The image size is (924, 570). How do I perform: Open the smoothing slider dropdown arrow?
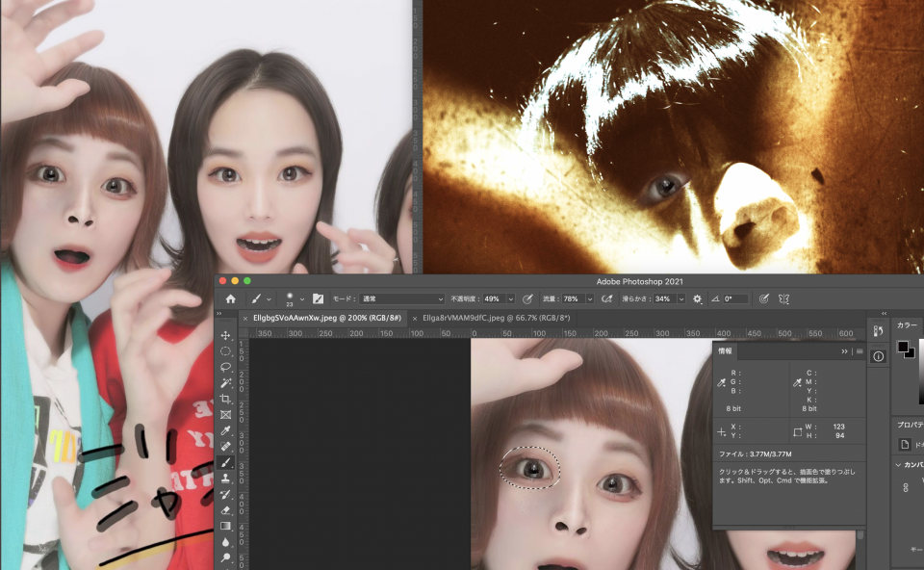[x=681, y=298]
